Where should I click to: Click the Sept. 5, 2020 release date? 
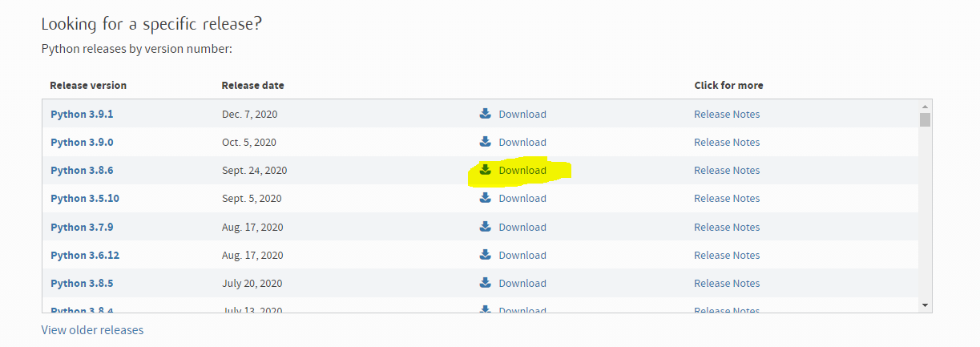[252, 198]
